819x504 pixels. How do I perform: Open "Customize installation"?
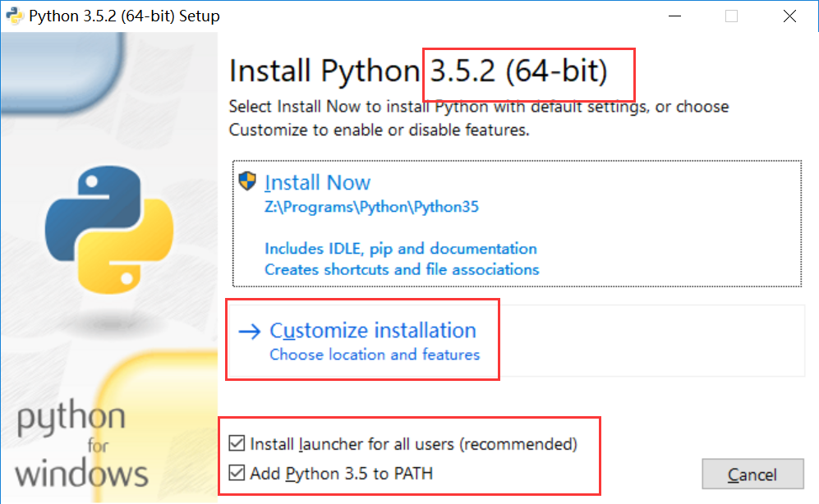373,330
